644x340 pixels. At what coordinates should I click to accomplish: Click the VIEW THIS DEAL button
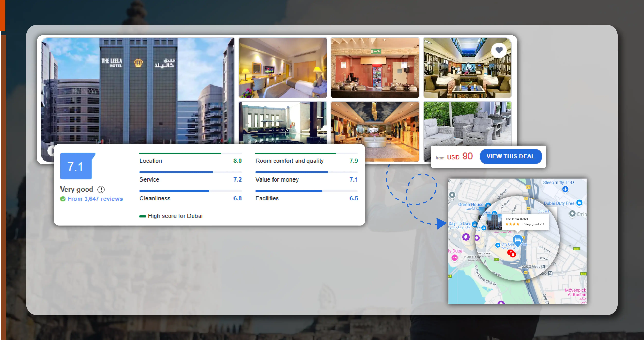click(511, 156)
